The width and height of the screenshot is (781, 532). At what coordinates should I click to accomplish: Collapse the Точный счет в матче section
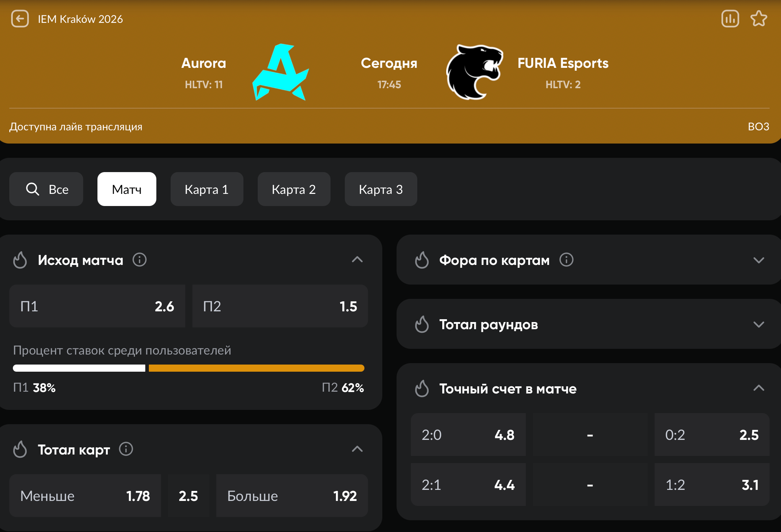tap(759, 388)
